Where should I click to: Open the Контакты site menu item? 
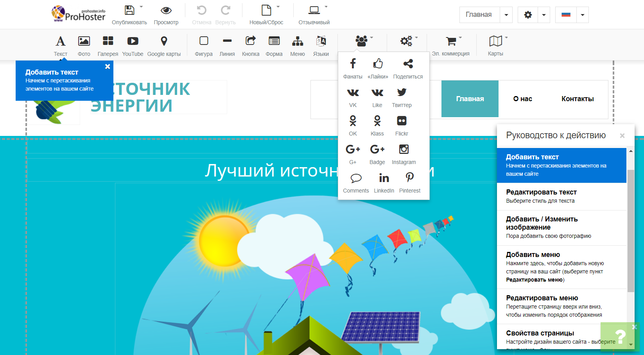pyautogui.click(x=577, y=99)
